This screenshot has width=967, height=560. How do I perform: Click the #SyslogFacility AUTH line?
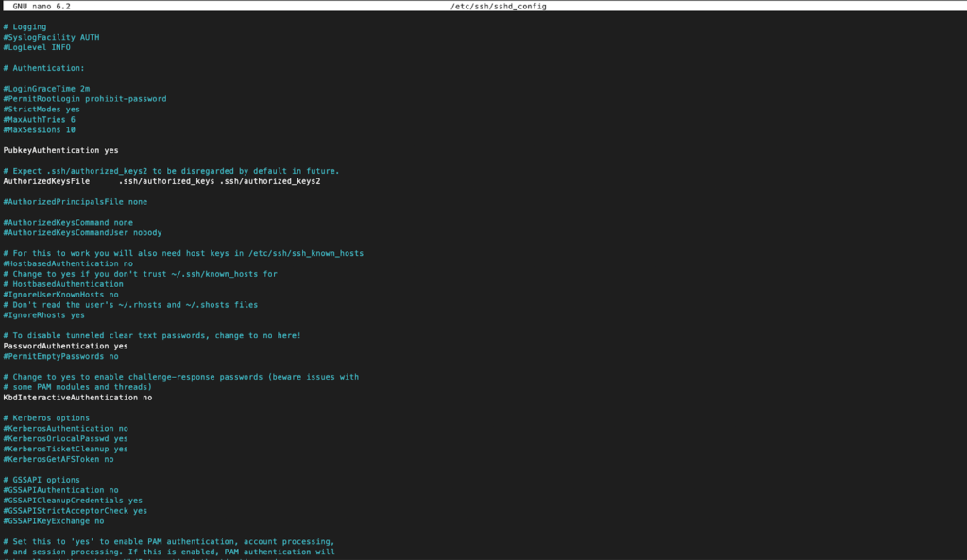51,37
